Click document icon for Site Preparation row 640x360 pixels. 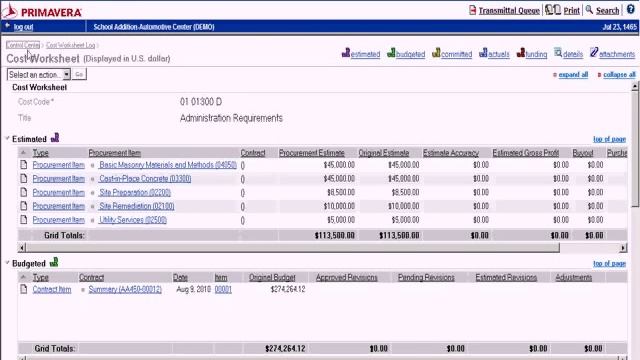24,192
